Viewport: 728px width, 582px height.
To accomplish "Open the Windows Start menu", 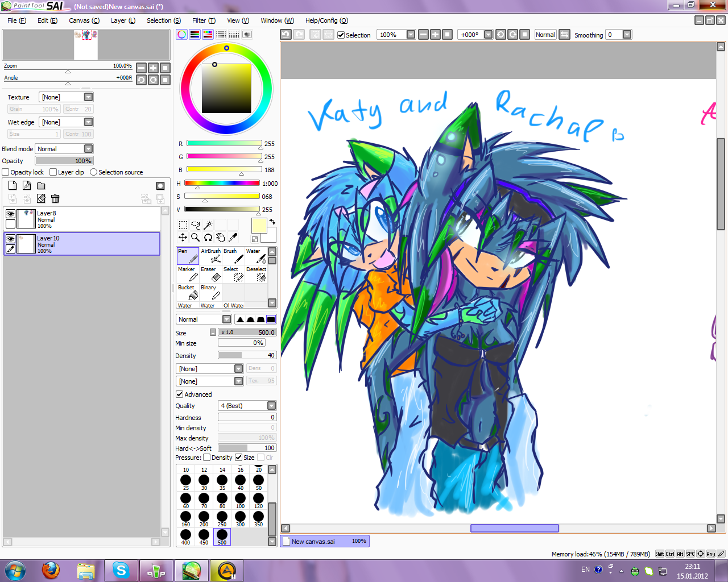I will pos(15,570).
